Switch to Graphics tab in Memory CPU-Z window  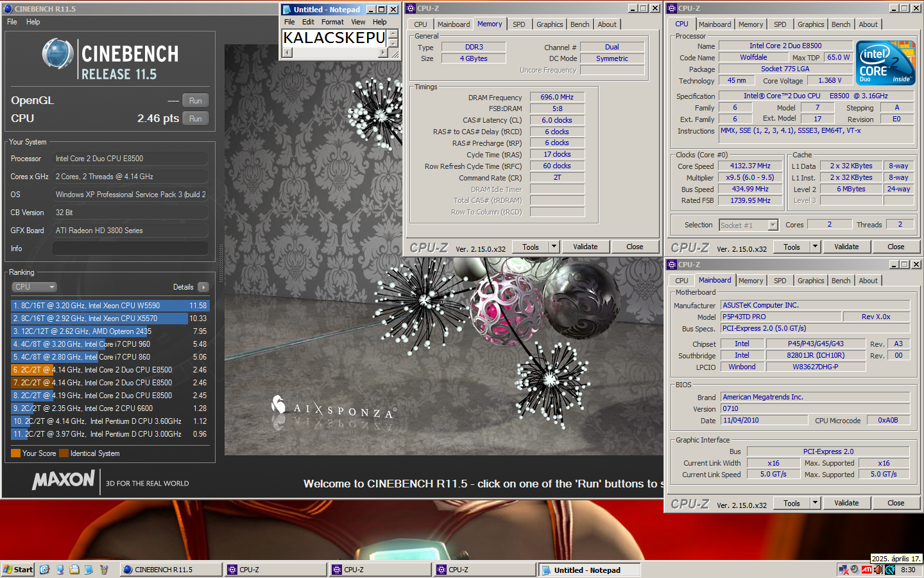tap(550, 24)
